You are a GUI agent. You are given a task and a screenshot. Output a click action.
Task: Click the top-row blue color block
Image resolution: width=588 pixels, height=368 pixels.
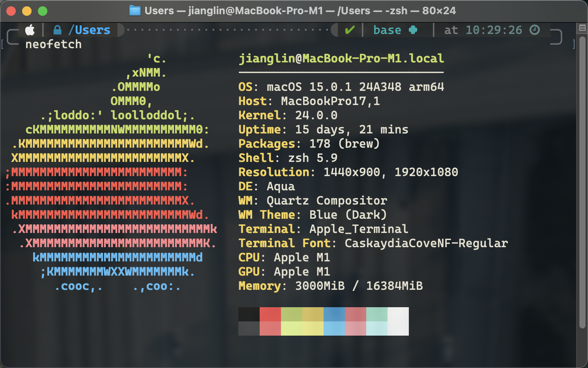[334, 314]
